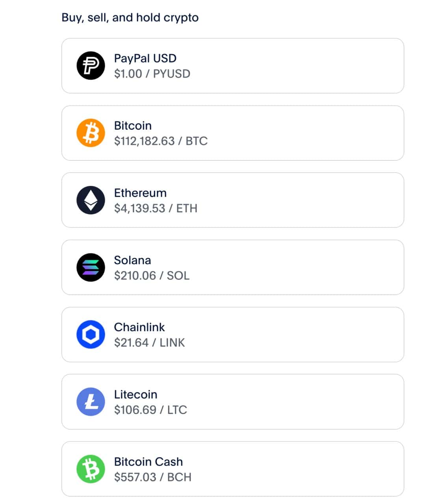Click the PayPal USD coin icon
Viewport: 433px width, 504px height.
pos(91,66)
